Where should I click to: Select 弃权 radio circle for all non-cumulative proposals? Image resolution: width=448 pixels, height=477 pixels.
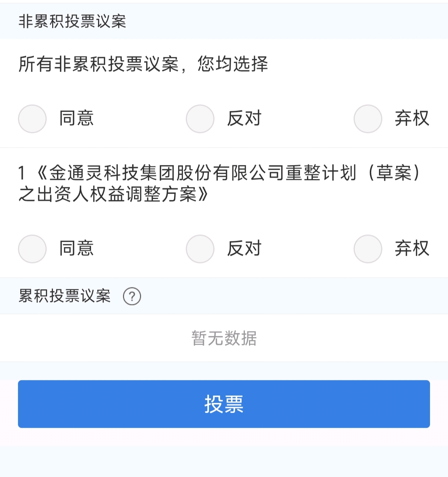pyautogui.click(x=368, y=119)
